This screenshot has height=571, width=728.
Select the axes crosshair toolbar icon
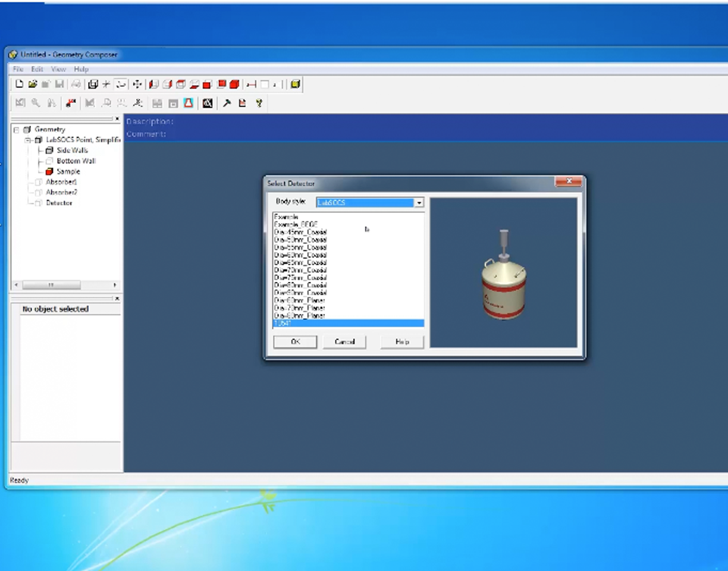106,84
